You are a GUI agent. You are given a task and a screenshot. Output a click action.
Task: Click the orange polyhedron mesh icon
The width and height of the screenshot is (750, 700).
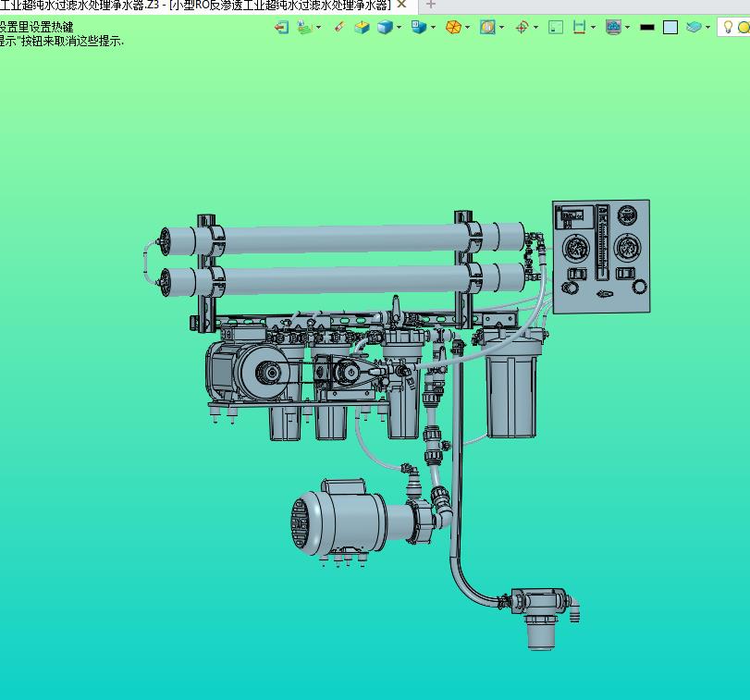point(453,27)
